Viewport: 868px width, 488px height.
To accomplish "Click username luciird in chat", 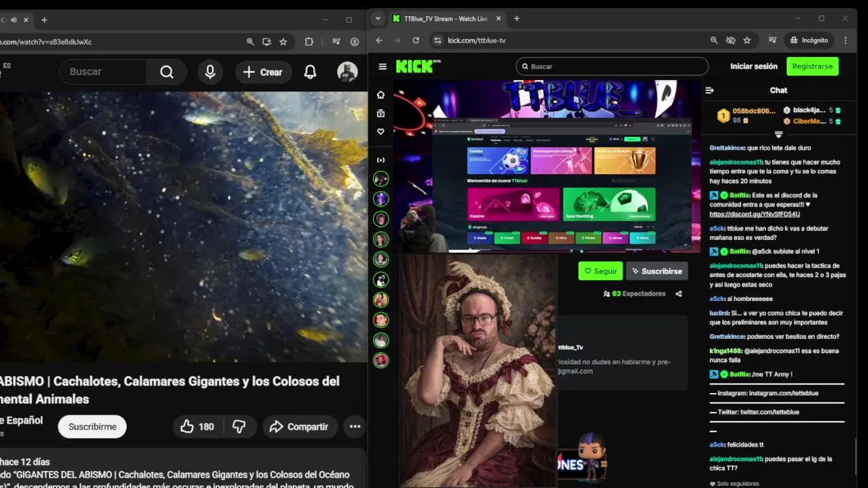I will point(718,313).
